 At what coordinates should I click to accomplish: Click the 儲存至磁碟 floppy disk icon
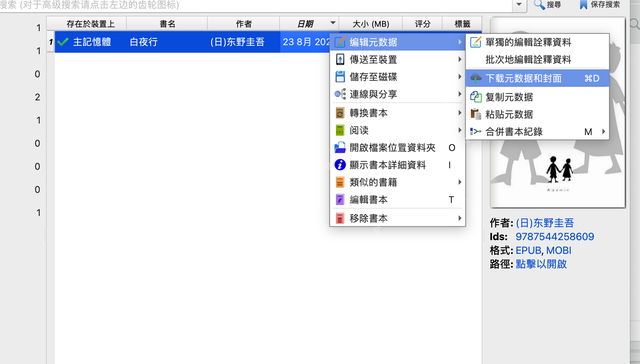coord(340,77)
